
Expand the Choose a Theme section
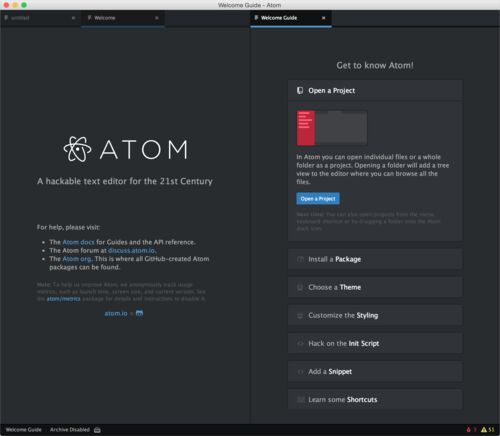(x=375, y=287)
